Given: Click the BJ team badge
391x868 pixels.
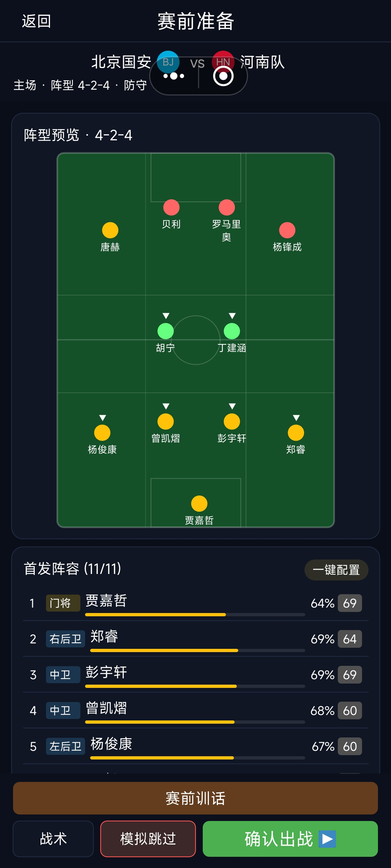Looking at the screenshot, I should point(168,62).
